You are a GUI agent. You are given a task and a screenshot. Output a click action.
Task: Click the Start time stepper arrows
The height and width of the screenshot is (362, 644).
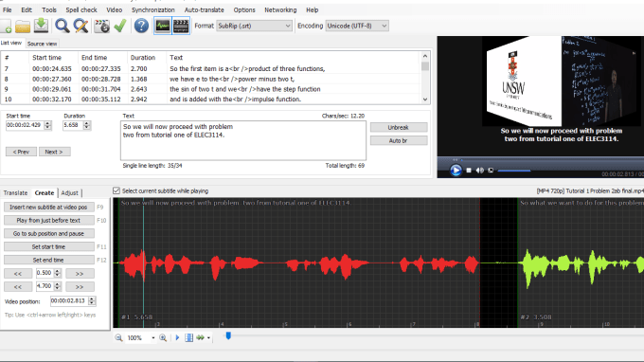pos(47,125)
